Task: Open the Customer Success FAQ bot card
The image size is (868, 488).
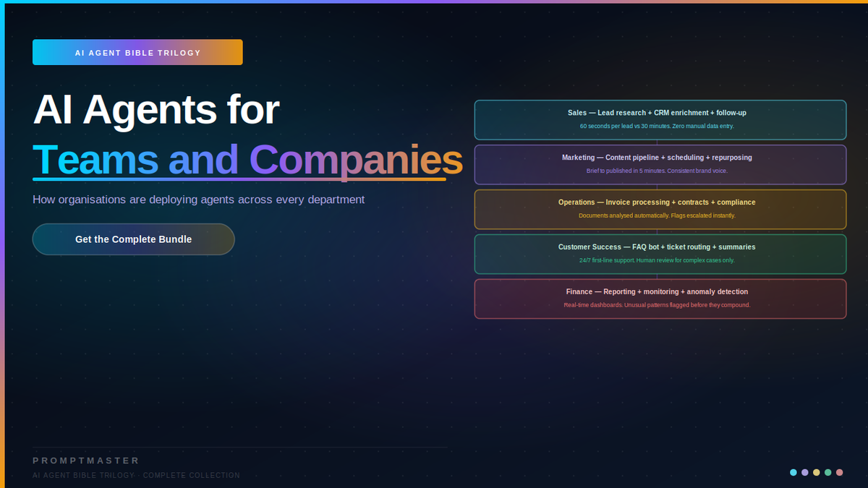Action: point(660,254)
